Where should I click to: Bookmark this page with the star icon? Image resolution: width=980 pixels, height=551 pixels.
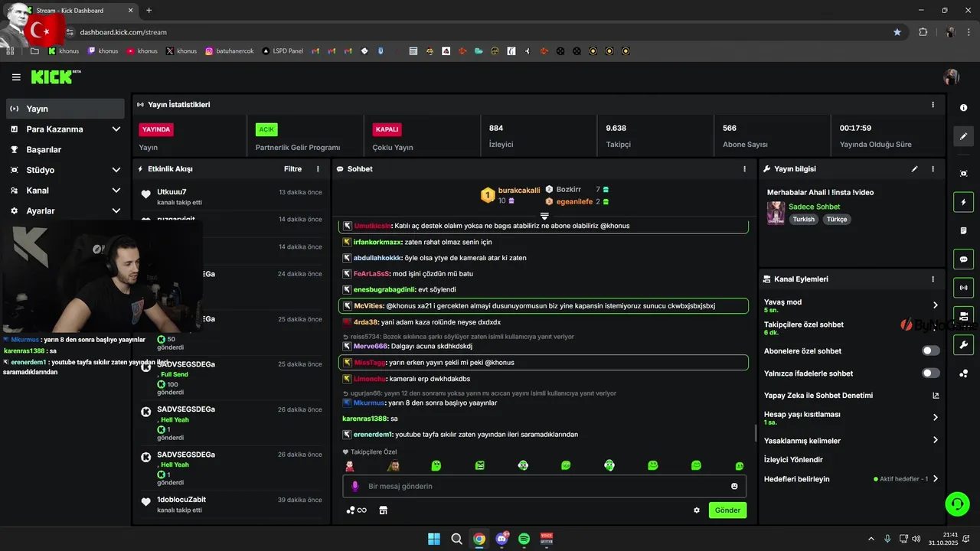pos(897,32)
